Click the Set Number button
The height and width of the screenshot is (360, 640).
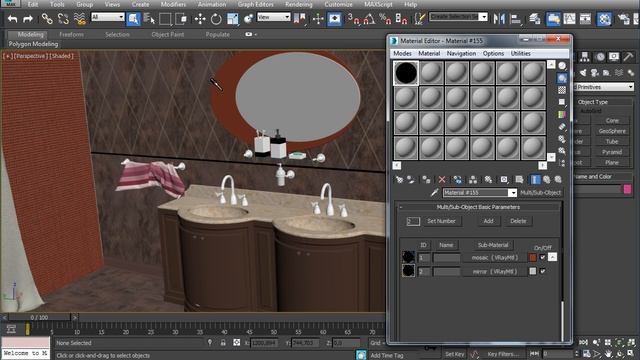tap(441, 221)
